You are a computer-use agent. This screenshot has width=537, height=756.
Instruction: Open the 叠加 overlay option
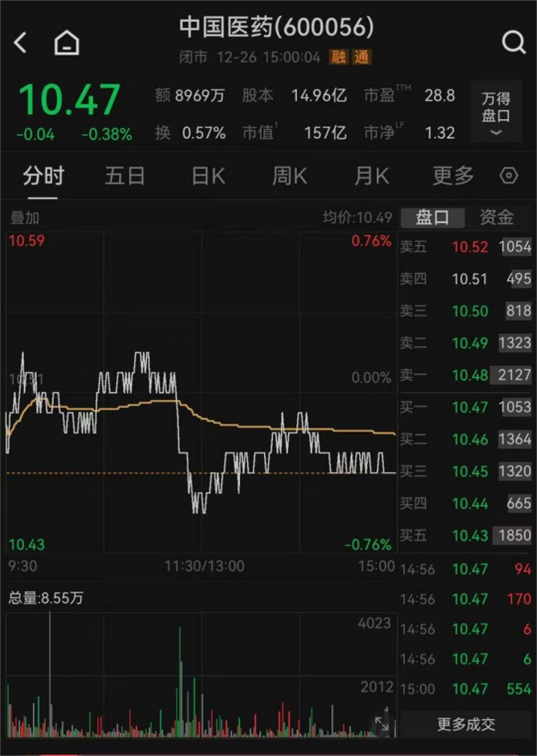pos(24,217)
